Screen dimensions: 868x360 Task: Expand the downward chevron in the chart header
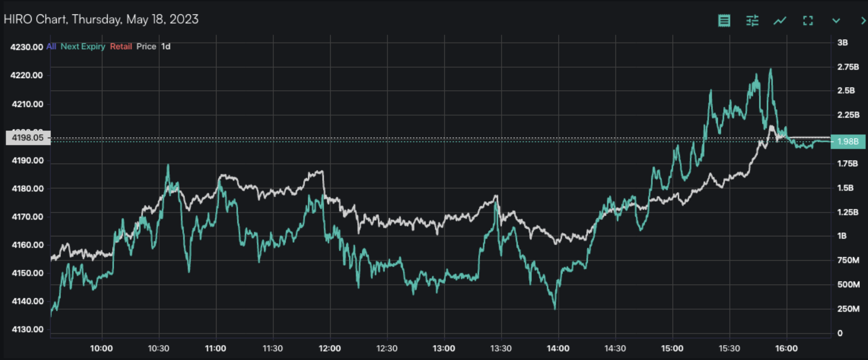point(836,20)
